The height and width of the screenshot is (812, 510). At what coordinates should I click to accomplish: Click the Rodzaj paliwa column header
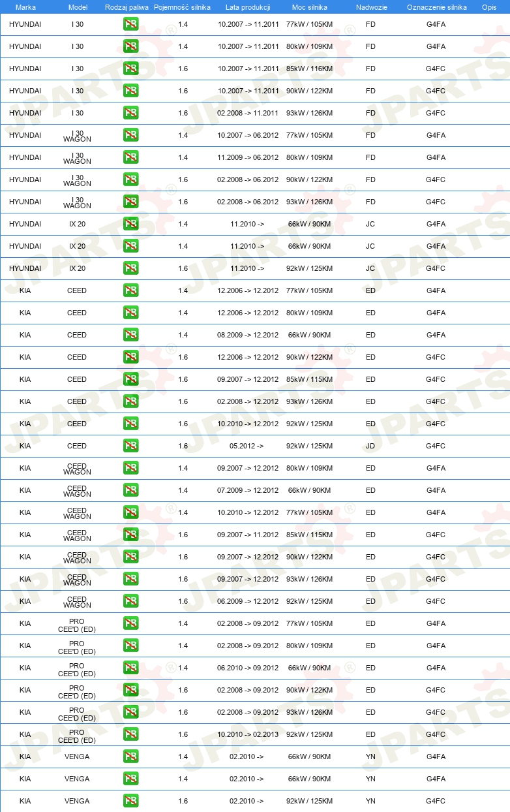click(x=127, y=7)
